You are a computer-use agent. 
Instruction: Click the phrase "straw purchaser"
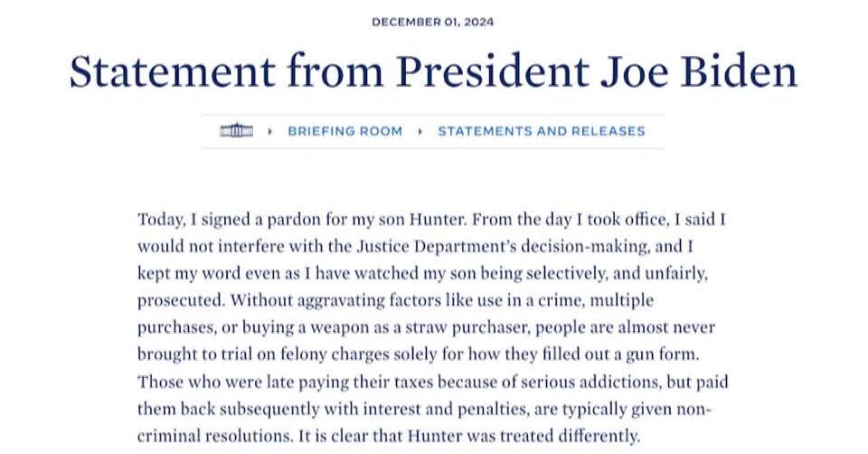(x=467, y=326)
